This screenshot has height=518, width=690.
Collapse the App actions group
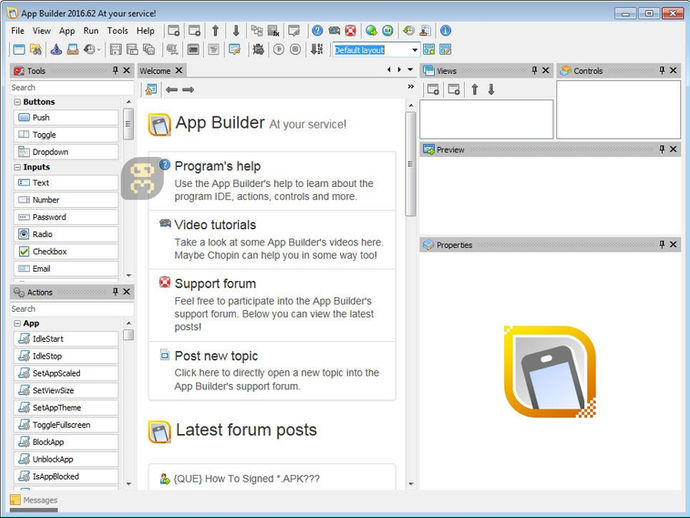point(17,323)
